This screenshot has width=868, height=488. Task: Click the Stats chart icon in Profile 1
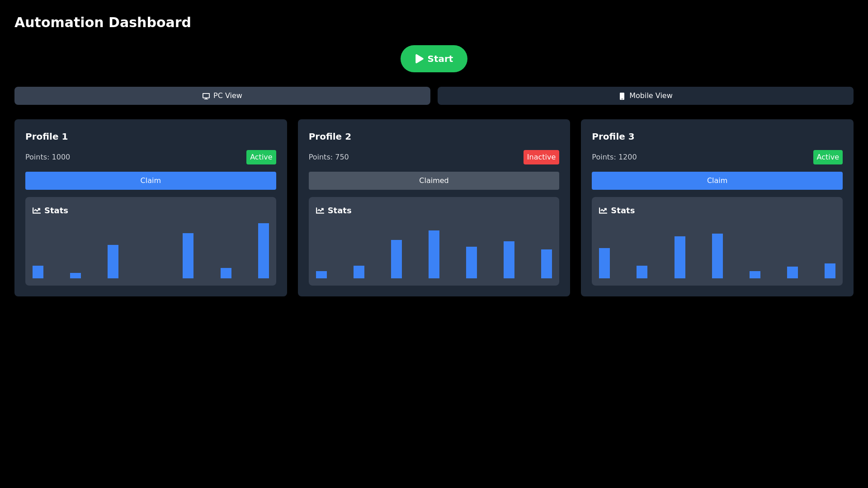pos(36,210)
